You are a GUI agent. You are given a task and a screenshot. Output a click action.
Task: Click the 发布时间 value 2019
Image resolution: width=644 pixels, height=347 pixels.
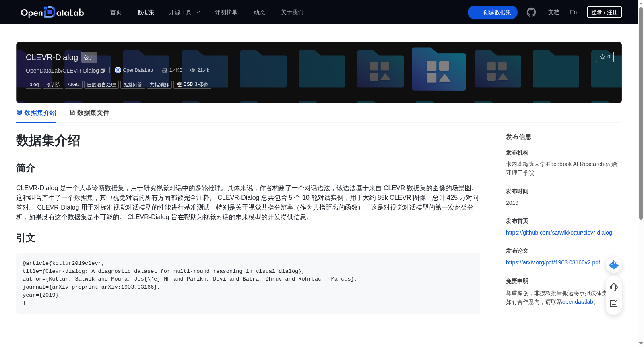512,203
